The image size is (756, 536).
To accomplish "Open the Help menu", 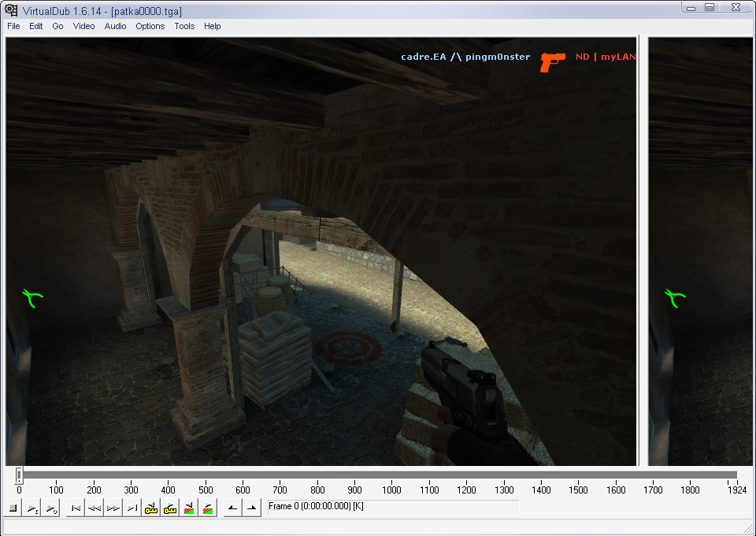I will click(212, 26).
